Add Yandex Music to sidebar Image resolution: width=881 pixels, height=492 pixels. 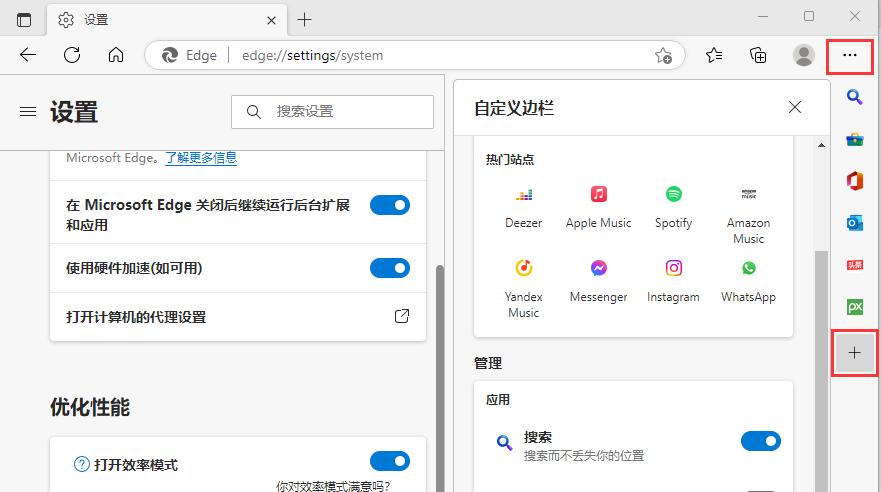point(524,289)
